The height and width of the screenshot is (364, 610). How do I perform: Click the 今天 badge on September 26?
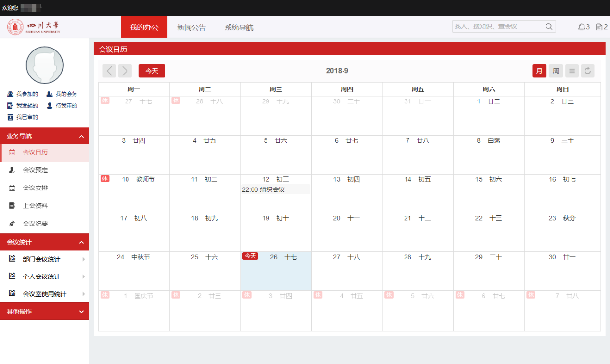point(250,256)
